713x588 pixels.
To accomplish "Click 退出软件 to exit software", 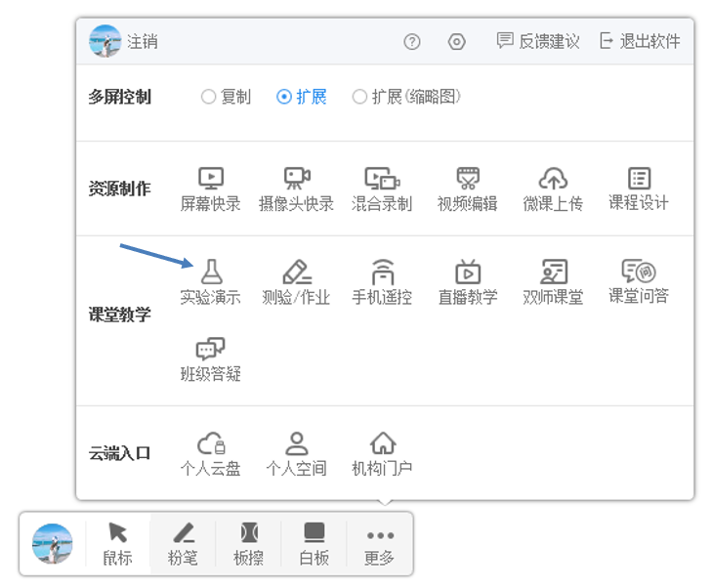I will tap(640, 41).
